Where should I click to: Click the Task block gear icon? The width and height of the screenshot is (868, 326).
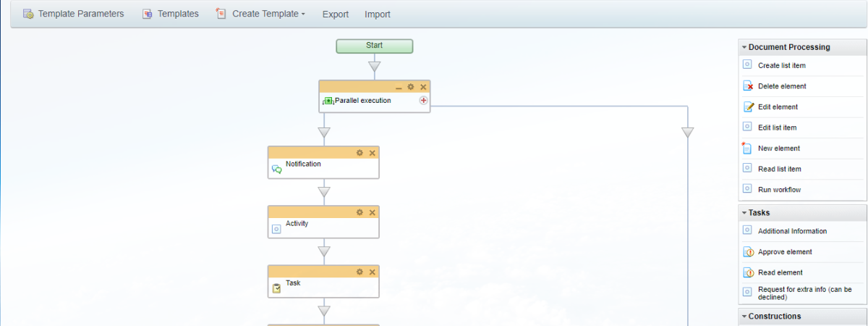(x=359, y=272)
